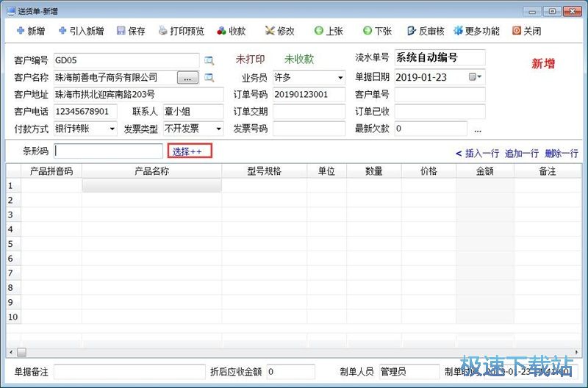Click the 价格 column header

pyautogui.click(x=429, y=171)
